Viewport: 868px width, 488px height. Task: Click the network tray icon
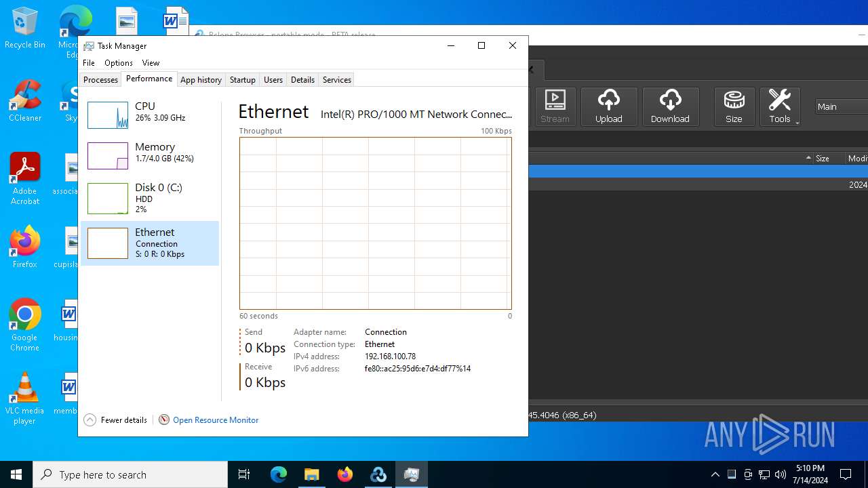pos(764,474)
